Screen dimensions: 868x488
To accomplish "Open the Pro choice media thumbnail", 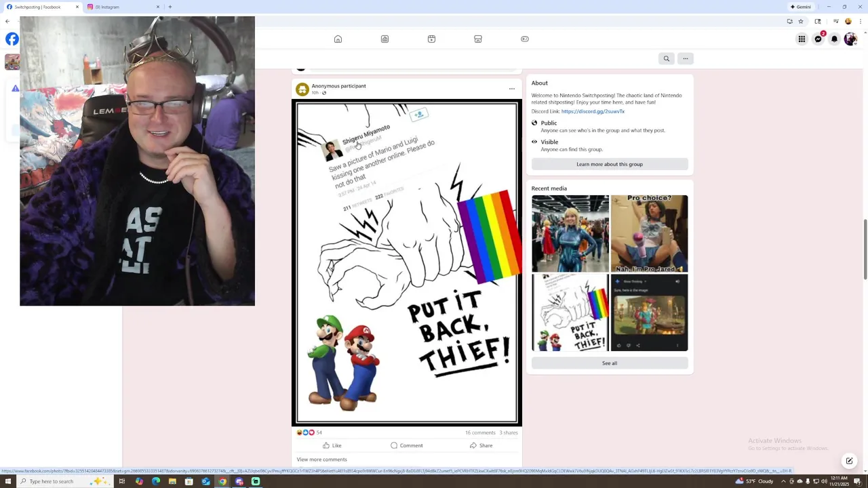I will tap(649, 233).
